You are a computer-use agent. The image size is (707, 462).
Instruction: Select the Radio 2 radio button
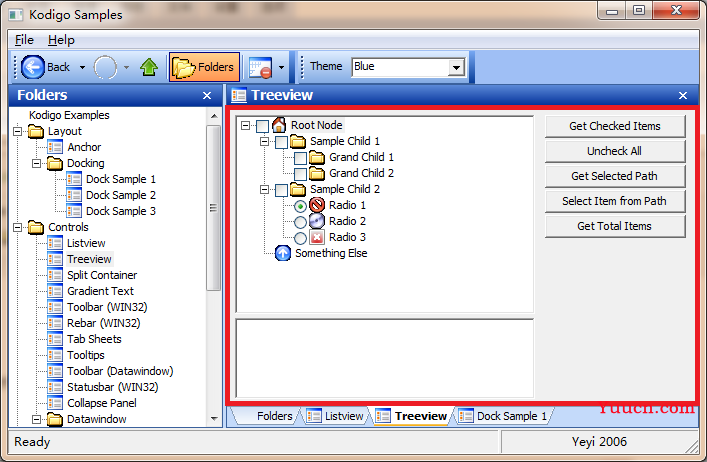tap(300, 222)
